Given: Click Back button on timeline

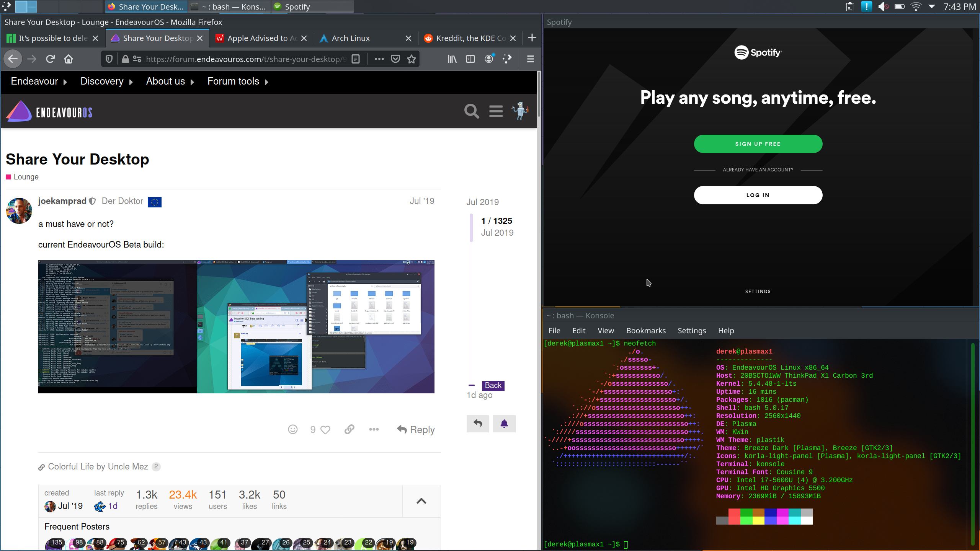Looking at the screenshot, I should pos(493,385).
